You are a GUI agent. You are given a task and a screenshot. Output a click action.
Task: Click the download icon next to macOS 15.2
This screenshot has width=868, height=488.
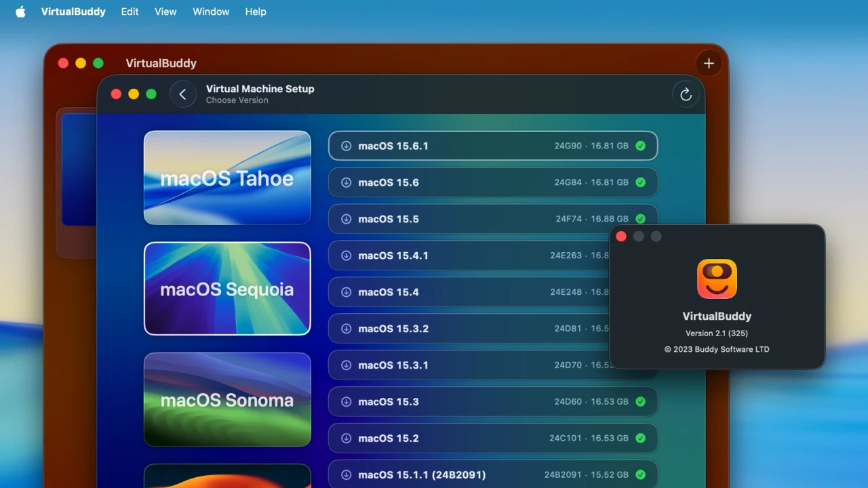coord(347,438)
